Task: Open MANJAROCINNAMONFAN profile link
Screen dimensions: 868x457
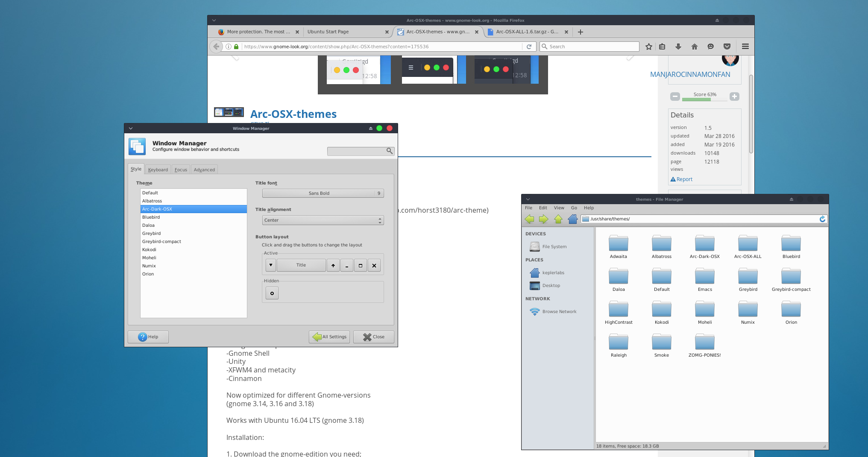Action: point(690,74)
